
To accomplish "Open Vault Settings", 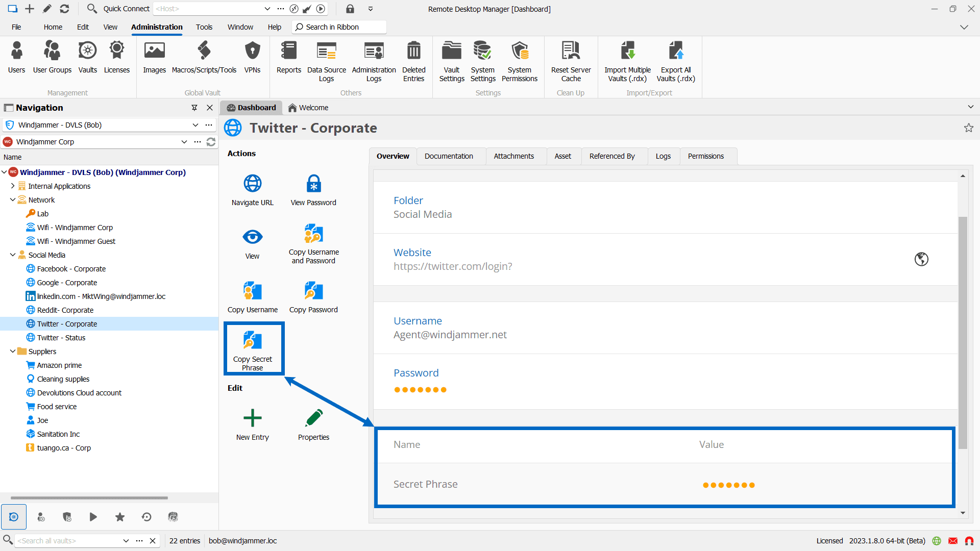I will pos(452,61).
